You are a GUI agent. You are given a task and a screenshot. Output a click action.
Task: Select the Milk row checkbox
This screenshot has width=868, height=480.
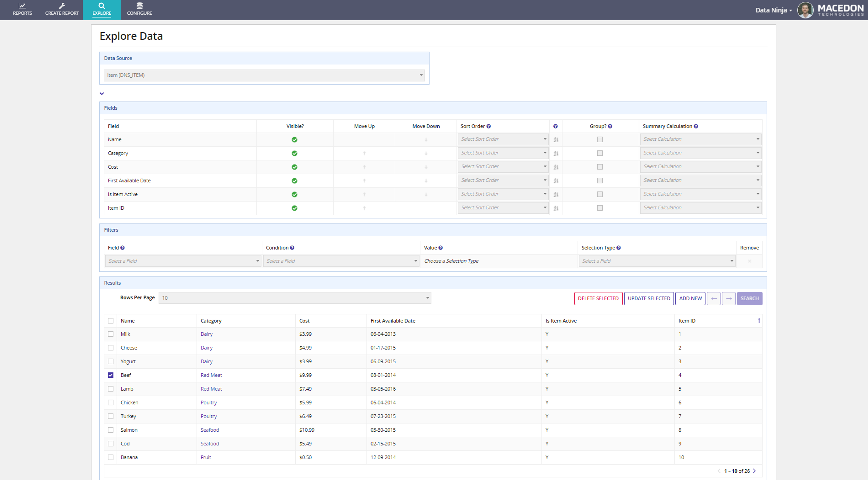tap(111, 334)
